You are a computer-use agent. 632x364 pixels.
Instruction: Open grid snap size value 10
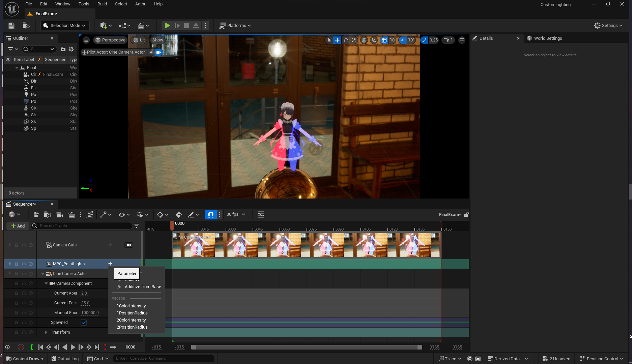pos(392,40)
